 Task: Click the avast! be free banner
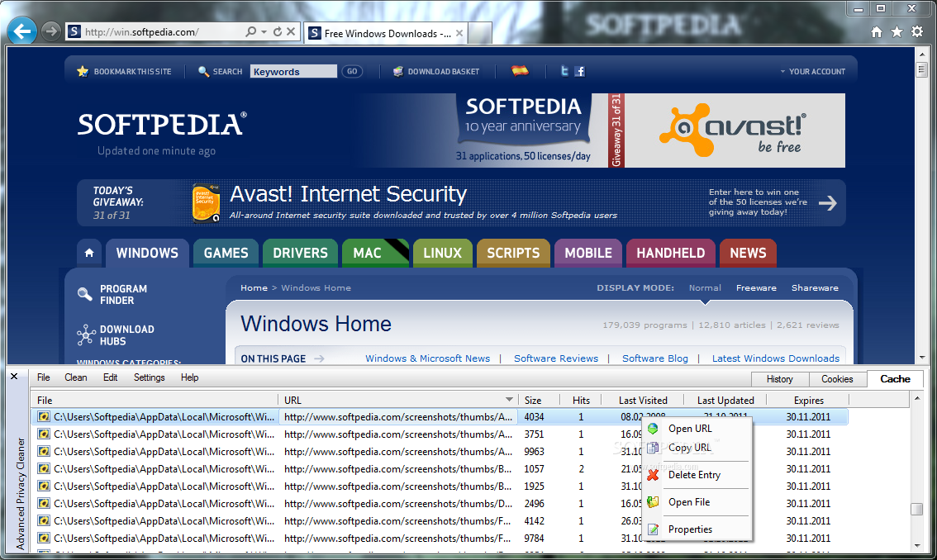pyautogui.click(x=735, y=131)
